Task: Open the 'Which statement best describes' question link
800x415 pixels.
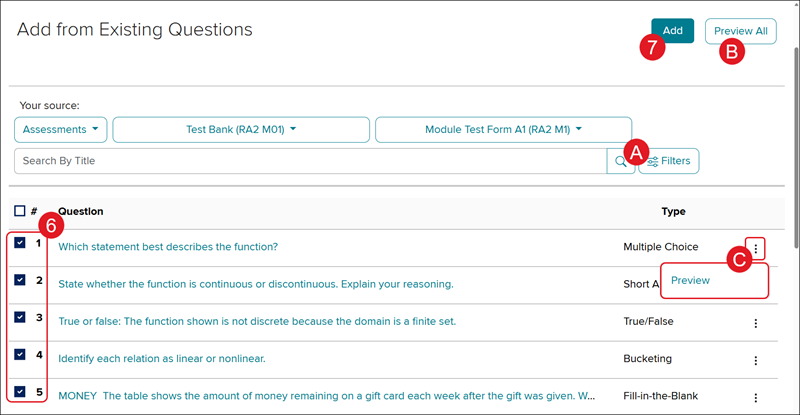Action: [168, 247]
